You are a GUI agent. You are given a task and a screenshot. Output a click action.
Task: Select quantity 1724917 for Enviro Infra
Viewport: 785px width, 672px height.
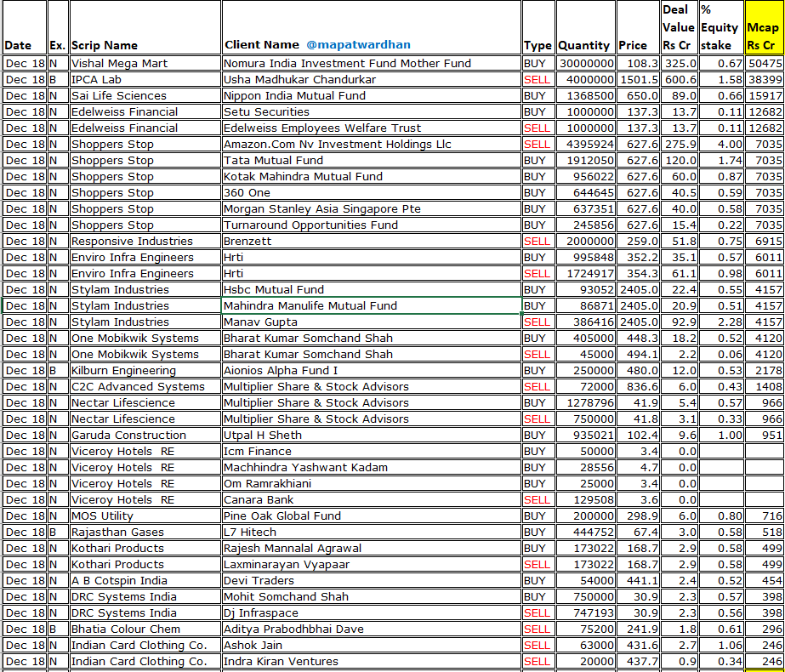click(586, 273)
